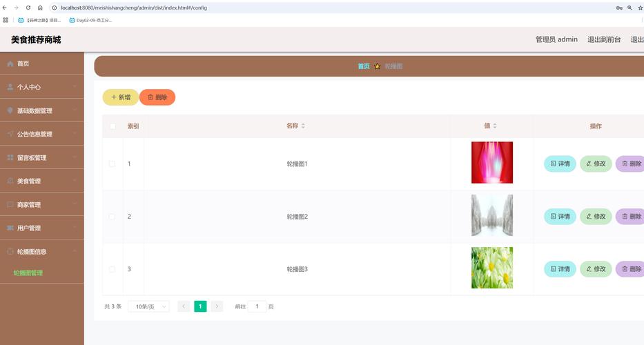Click the 商家管理 icon
The height and width of the screenshot is (345, 644).
point(10,204)
